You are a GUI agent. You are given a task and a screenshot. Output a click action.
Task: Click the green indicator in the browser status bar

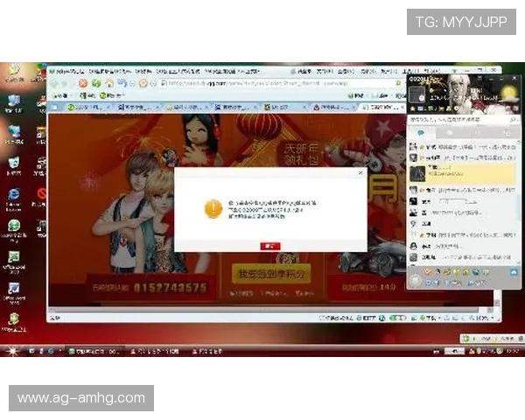click(x=397, y=318)
